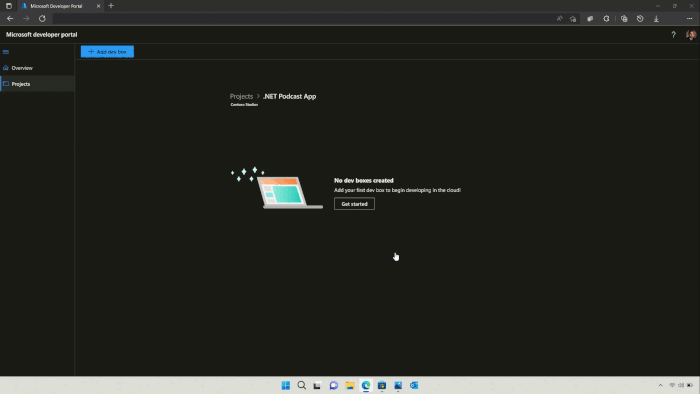Image resolution: width=700 pixels, height=394 pixels.
Task: Click the No dev boxes created heading
Action: [364, 180]
